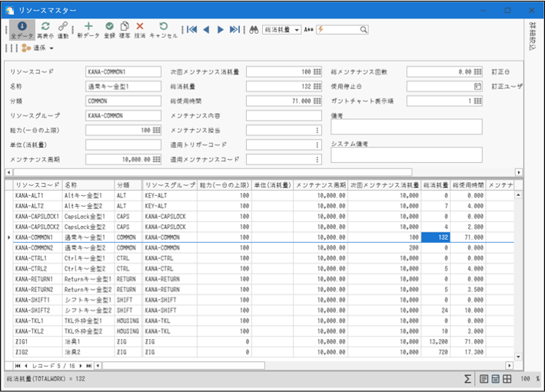Add a record with 新データ icon
This screenshot has width=545, height=392.
88,30
